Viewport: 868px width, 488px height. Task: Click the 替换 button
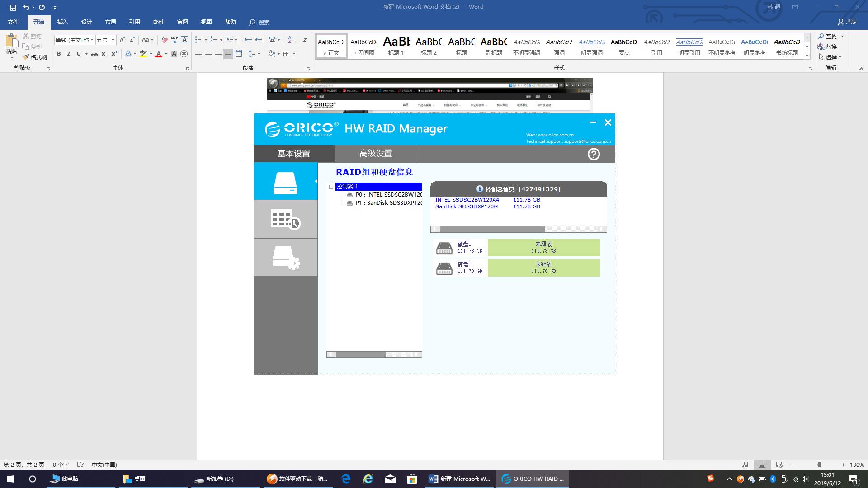(827, 47)
